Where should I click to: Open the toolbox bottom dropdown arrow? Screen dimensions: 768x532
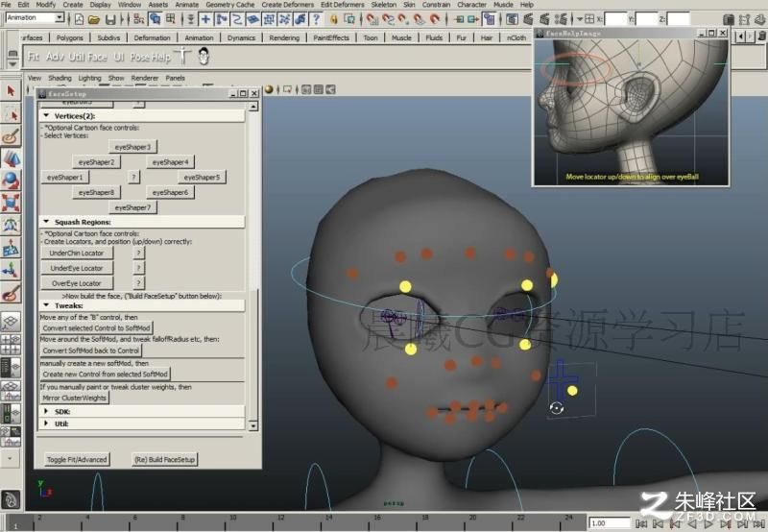[11, 459]
